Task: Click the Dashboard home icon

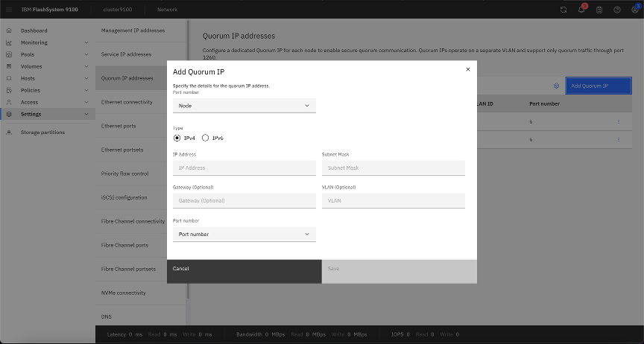Action: (x=9, y=31)
